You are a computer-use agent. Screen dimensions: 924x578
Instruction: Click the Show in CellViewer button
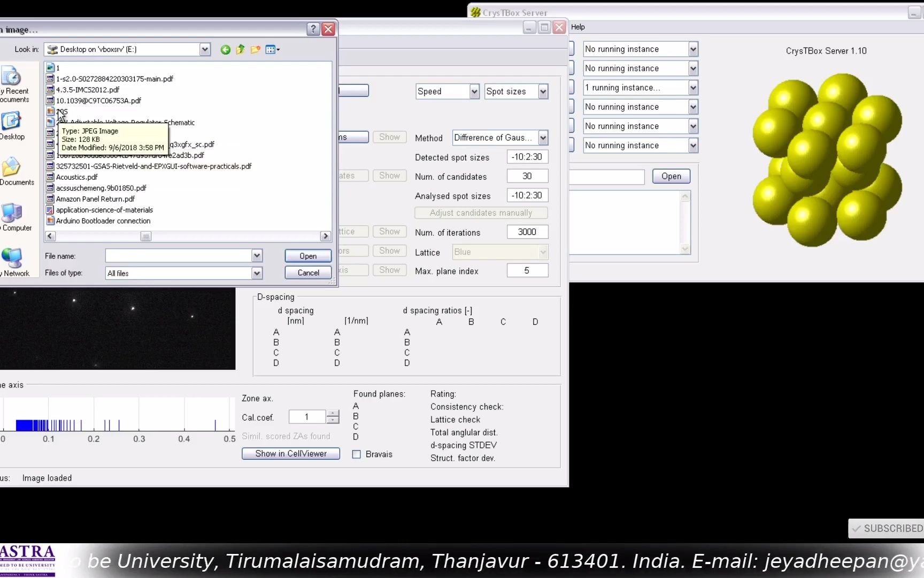(290, 453)
